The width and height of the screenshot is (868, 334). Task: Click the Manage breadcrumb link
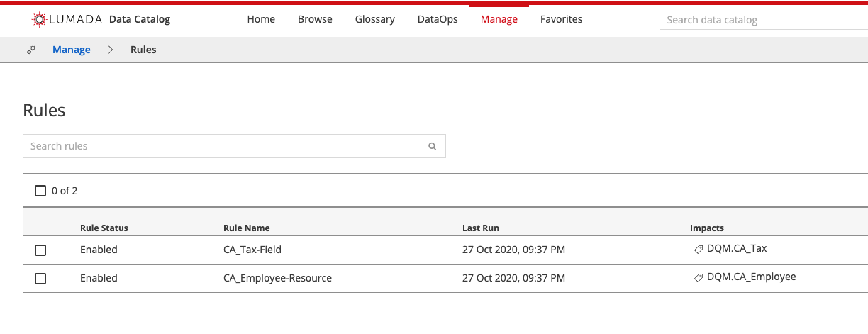coord(72,50)
